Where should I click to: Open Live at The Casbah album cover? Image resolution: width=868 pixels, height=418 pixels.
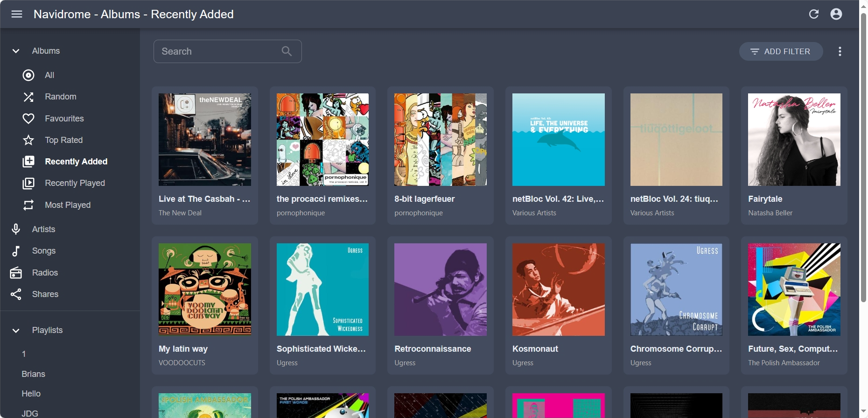(x=205, y=140)
